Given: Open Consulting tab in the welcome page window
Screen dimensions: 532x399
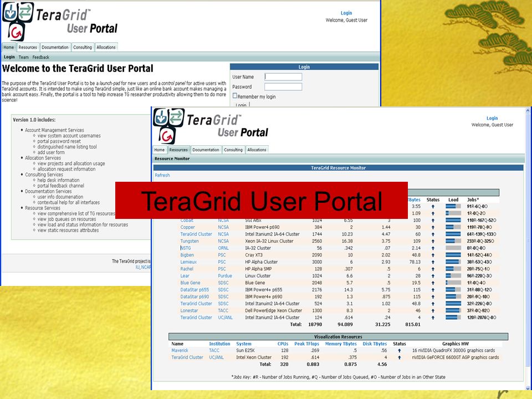Looking at the screenshot, I should pyautogui.click(x=83, y=47).
